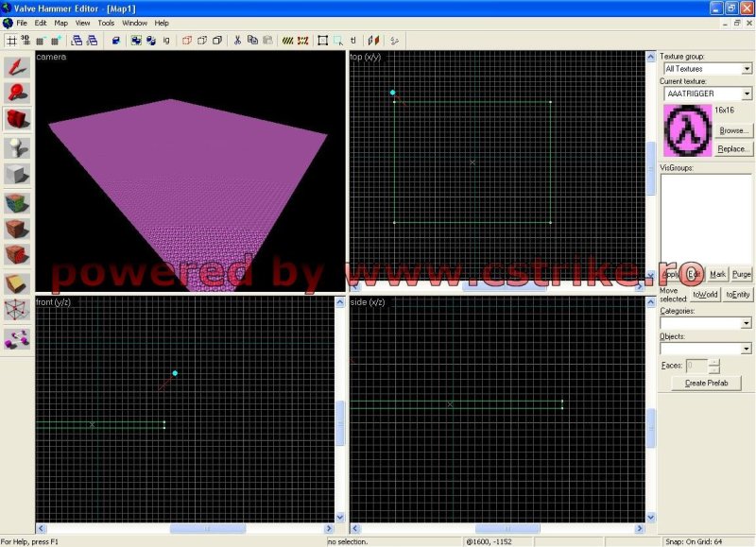Toggle the 2D grid display button
The image size is (756, 547).
coord(11,41)
